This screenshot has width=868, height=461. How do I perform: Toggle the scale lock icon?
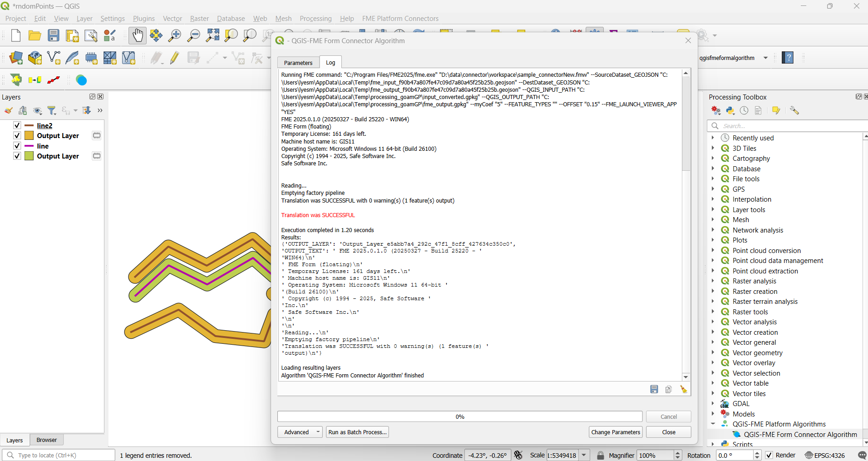tap(601, 455)
